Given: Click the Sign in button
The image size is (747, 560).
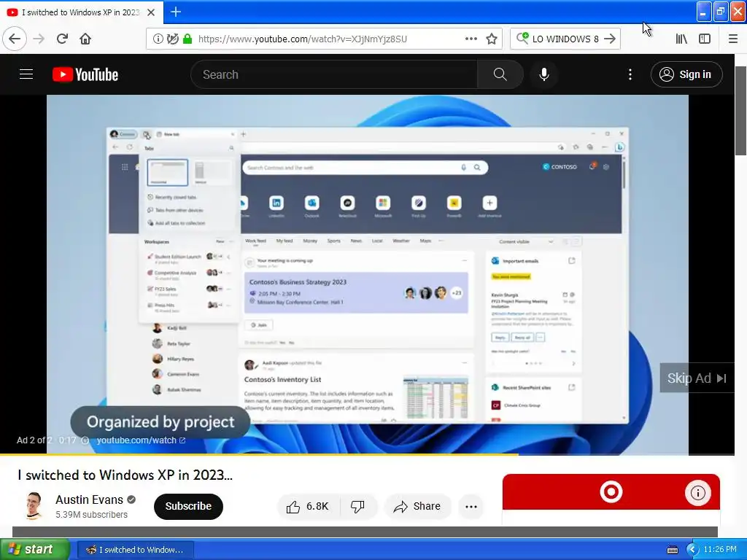Looking at the screenshot, I should (x=686, y=74).
